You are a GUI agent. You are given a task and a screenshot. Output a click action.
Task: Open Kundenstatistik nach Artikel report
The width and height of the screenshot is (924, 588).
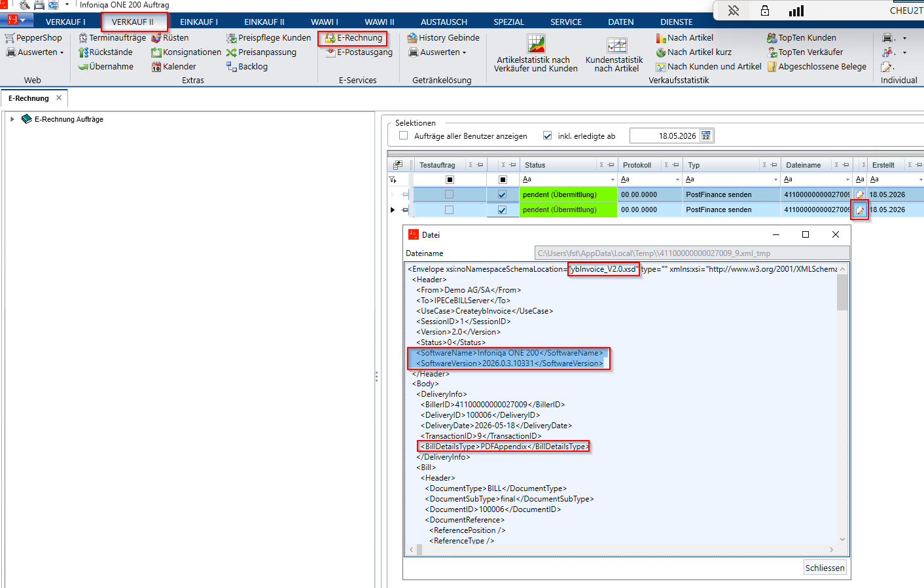click(616, 54)
